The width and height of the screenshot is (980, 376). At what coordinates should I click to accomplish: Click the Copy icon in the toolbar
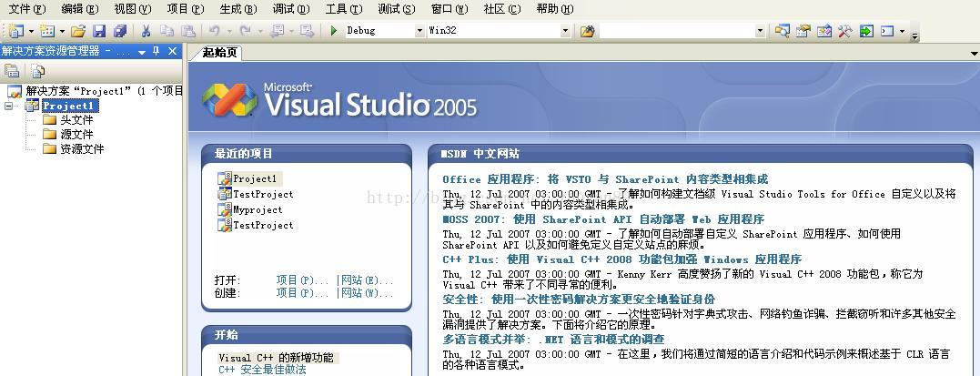point(167,31)
